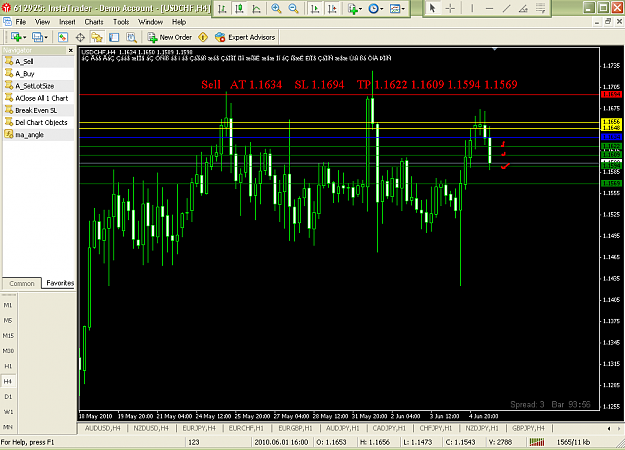Image resolution: width=625 pixels, height=450 pixels.
Task: Pick the Fibonacci retracement tool
Action: (x=540, y=8)
